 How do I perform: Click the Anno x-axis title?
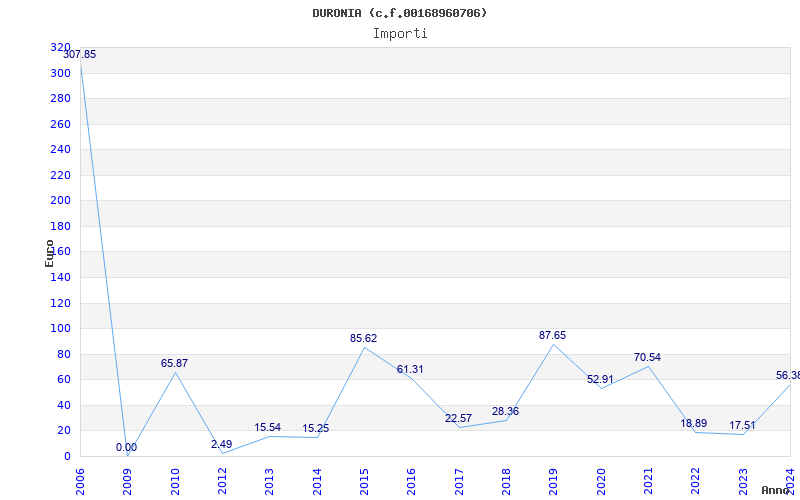click(x=775, y=490)
